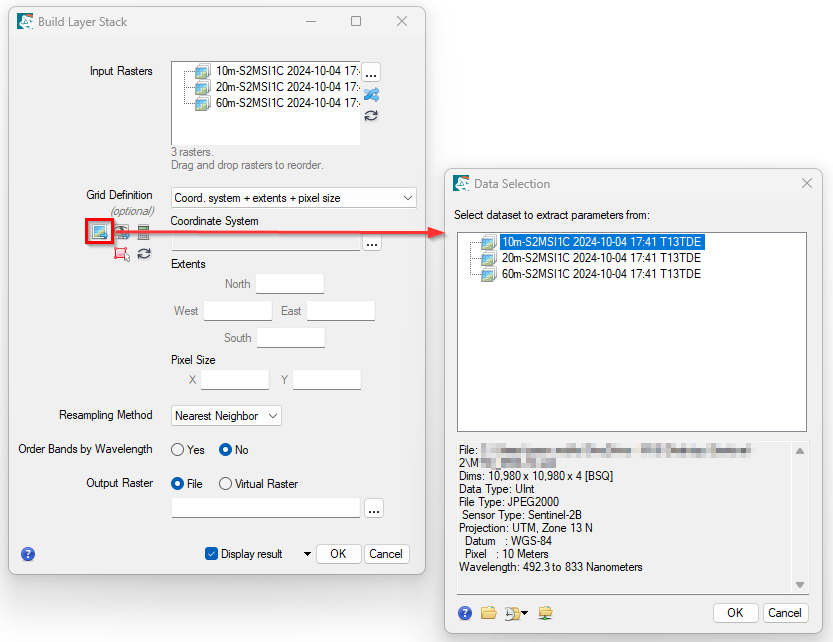Click the North extent input field

(290, 284)
